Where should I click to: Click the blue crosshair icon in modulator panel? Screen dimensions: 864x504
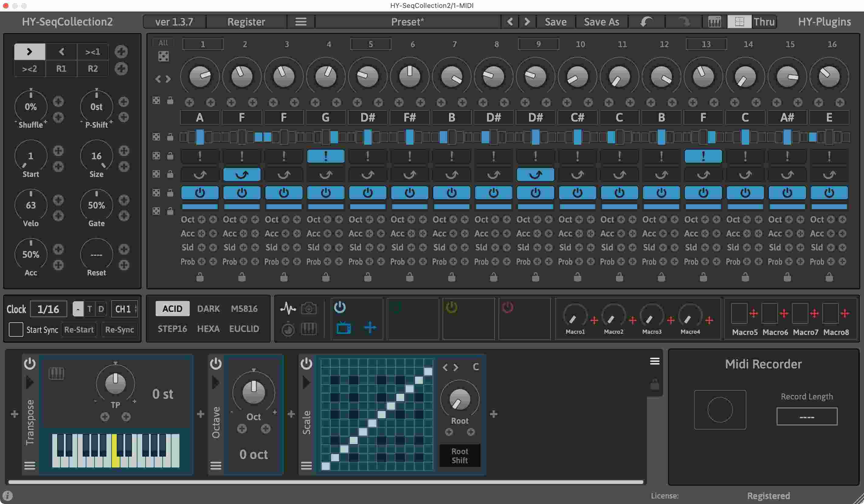pyautogui.click(x=370, y=328)
